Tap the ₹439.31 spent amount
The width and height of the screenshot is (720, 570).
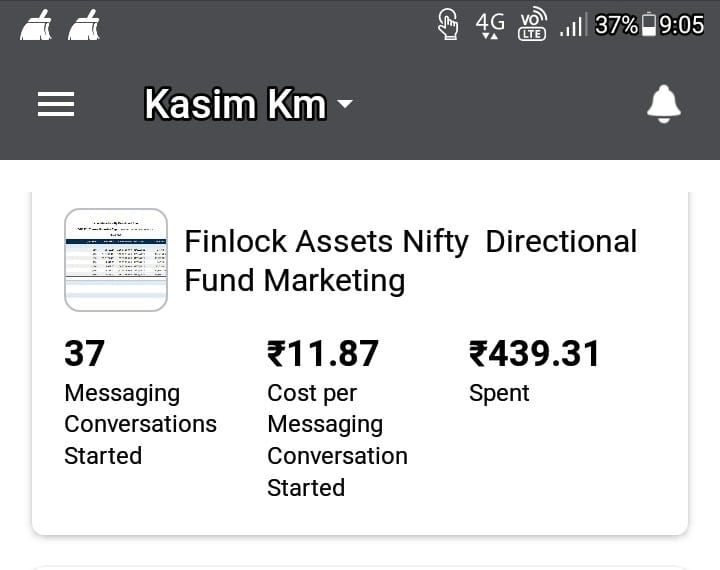[x=534, y=353]
